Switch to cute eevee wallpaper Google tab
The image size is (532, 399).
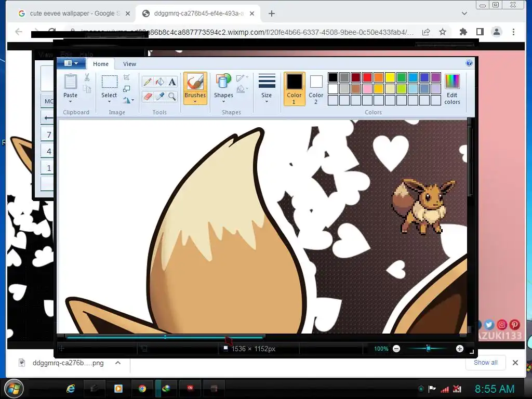pos(75,14)
